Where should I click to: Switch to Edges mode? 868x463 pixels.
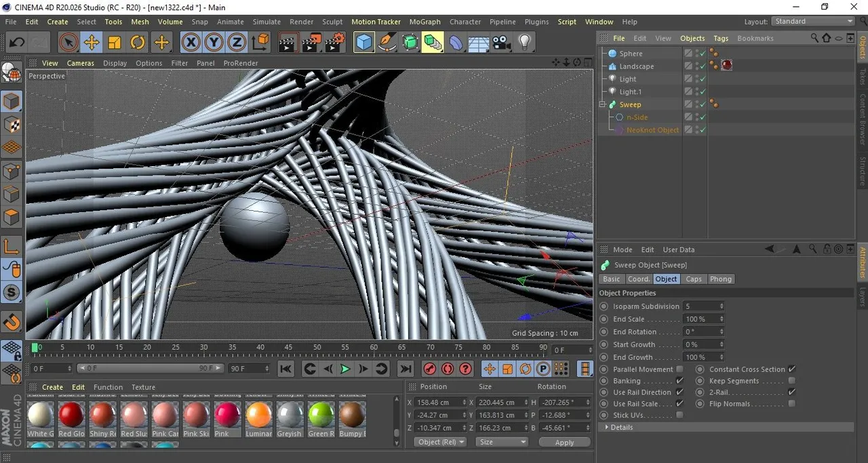[12, 194]
